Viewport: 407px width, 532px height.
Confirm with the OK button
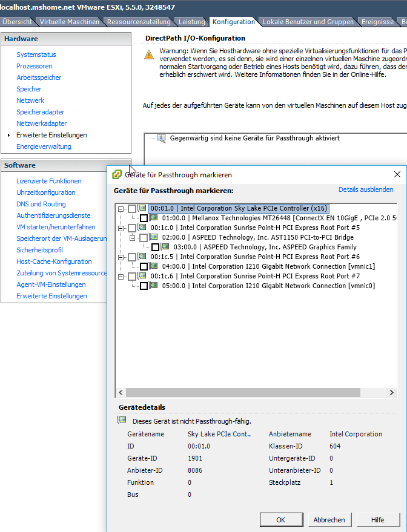281,519
